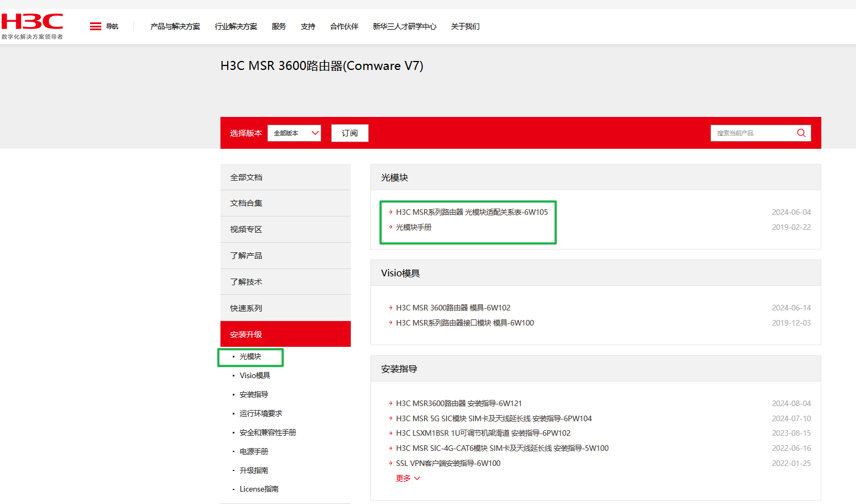Click the 光模块 section heading
The width and height of the screenshot is (856, 504).
(394, 177)
